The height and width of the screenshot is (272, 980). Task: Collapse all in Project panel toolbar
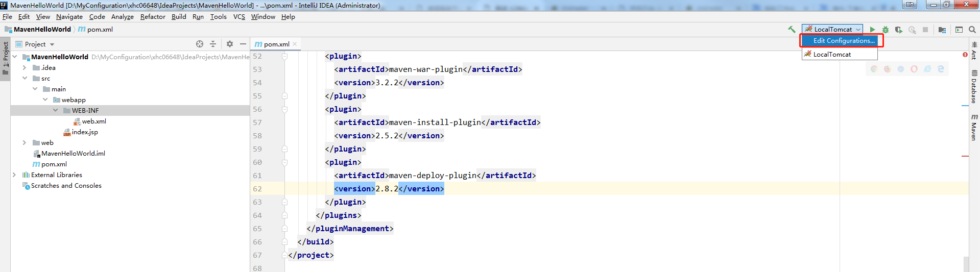tap(213, 44)
